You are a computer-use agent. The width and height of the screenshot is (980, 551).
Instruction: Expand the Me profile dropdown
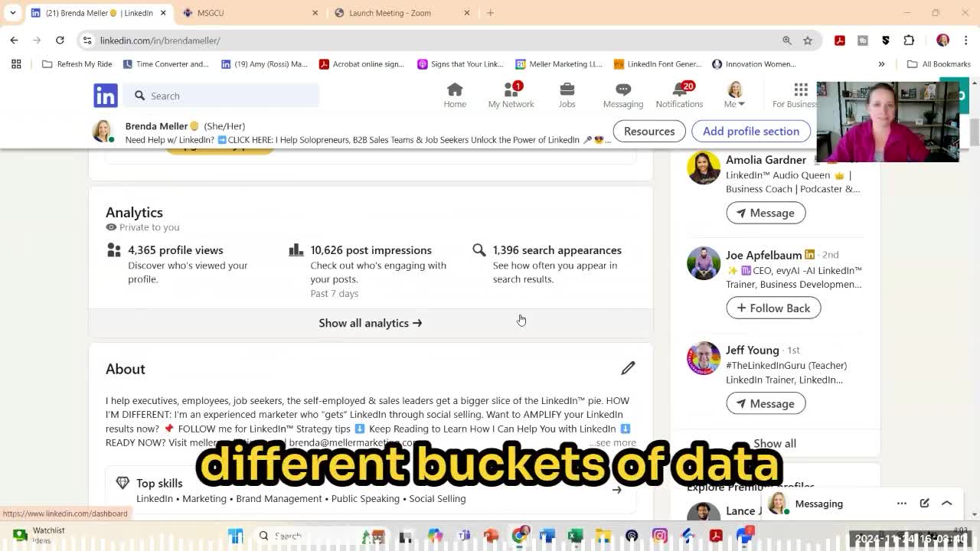pos(734,96)
